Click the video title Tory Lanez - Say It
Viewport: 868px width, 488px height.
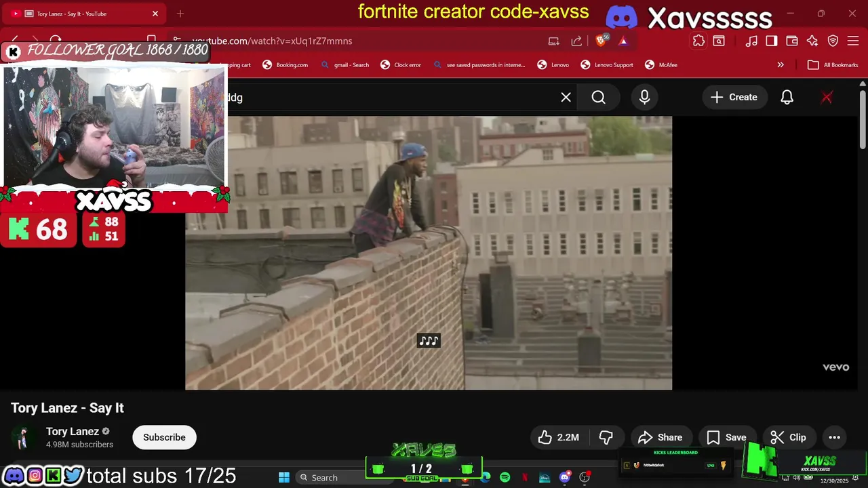(67, 408)
